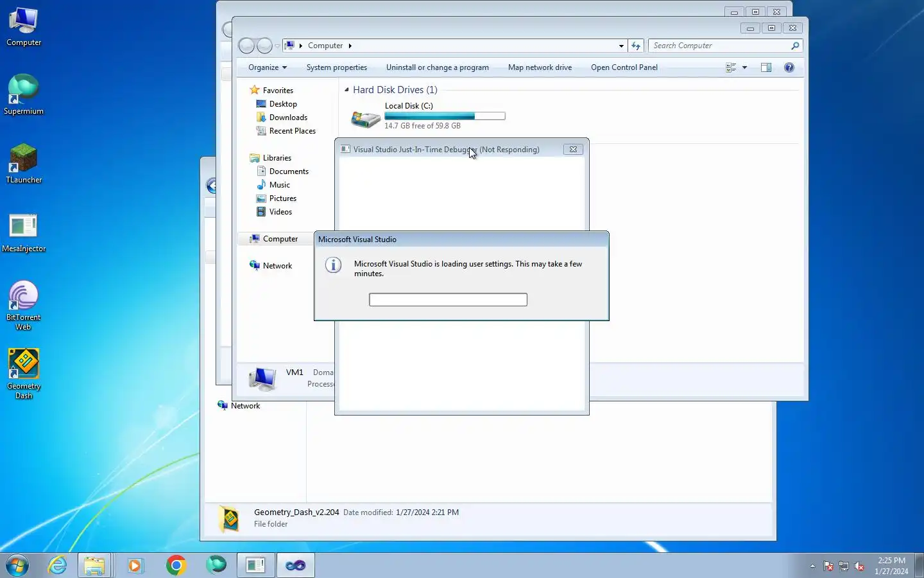Click the Computer address bar breadcrumb
The image size is (924, 578).
point(325,46)
